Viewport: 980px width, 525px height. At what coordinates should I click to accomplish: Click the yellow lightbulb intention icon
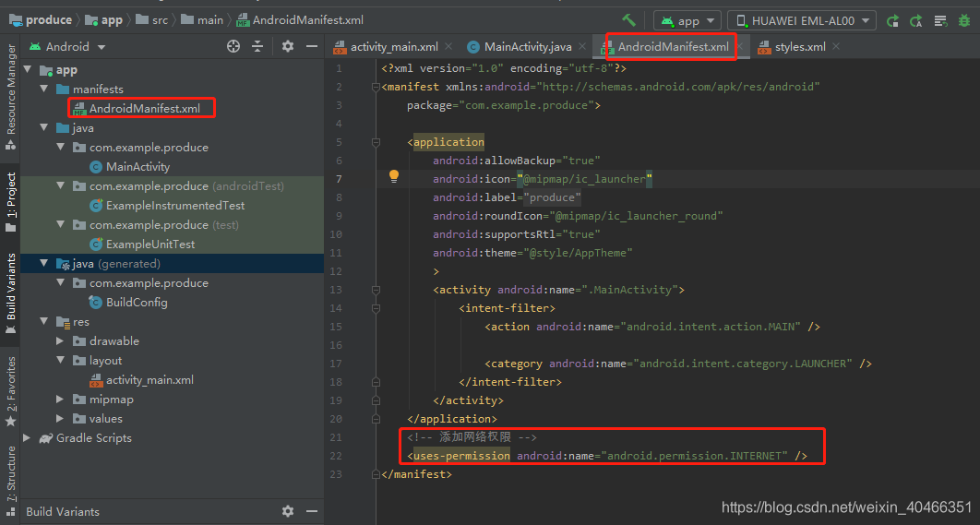point(394,176)
